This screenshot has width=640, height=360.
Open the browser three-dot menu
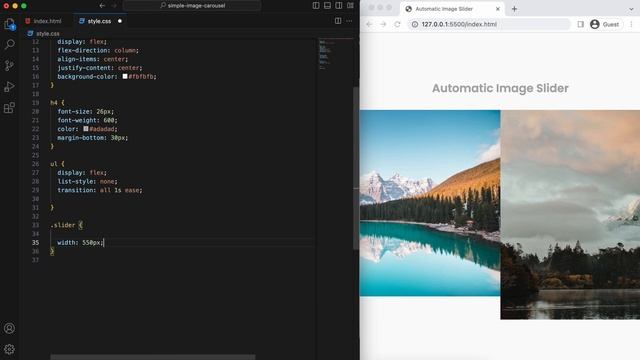click(x=631, y=24)
